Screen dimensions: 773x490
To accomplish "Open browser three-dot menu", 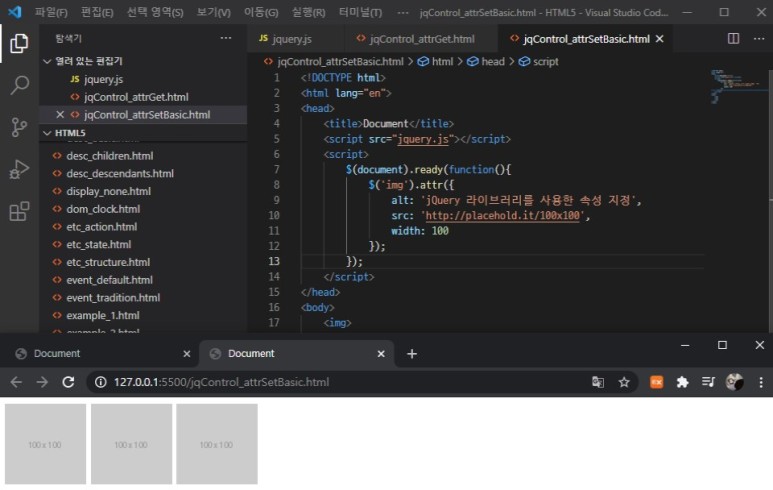I will [x=761, y=382].
